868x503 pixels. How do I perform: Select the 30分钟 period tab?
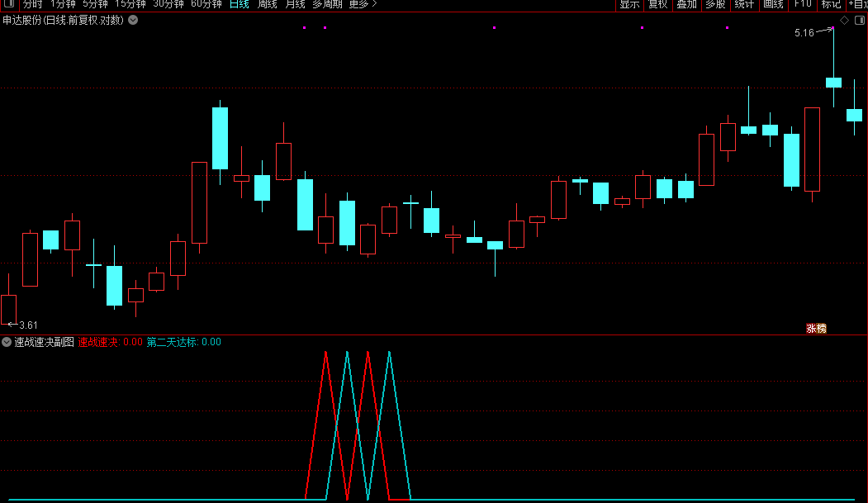(168, 4)
